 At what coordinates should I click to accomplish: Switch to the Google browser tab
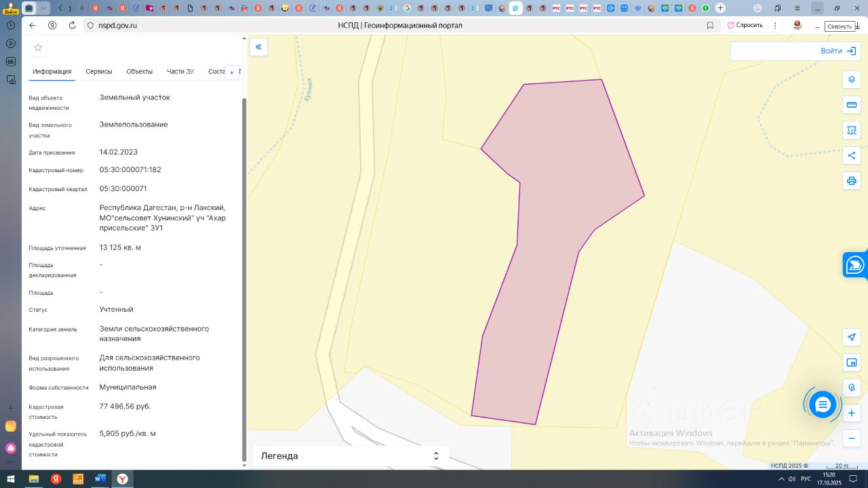tap(407, 8)
